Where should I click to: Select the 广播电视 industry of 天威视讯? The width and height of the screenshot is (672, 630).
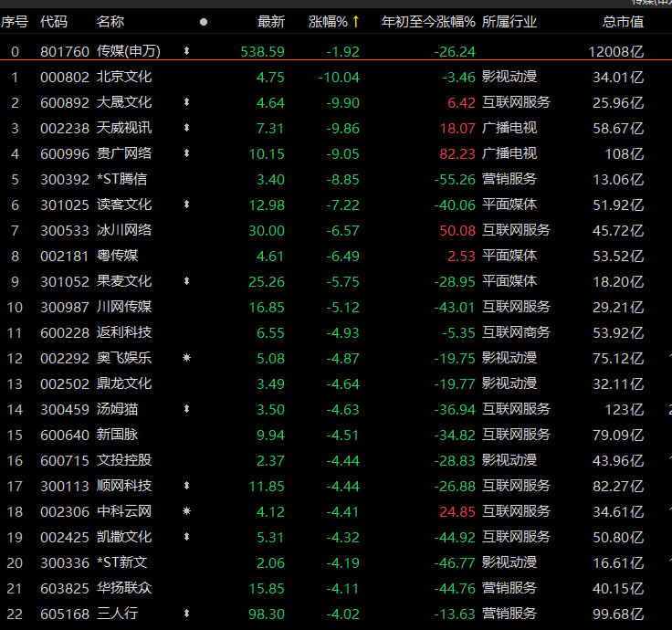[x=509, y=129]
